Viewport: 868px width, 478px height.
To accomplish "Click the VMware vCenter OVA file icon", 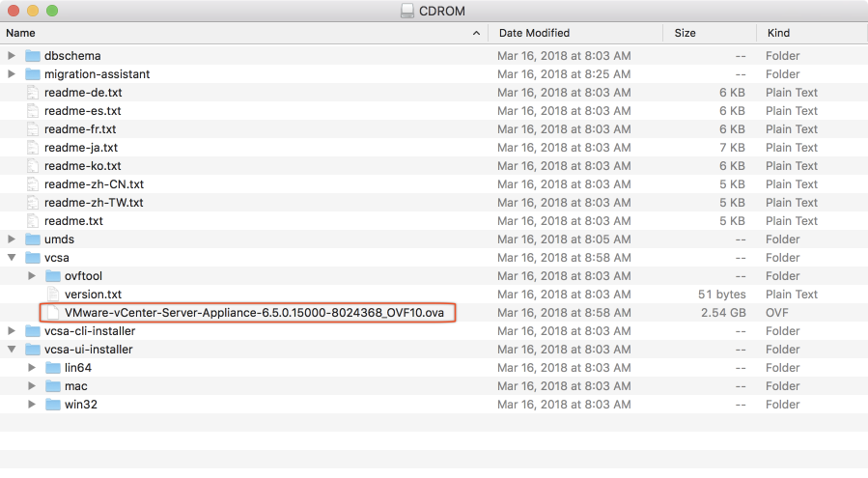I will pyautogui.click(x=53, y=313).
